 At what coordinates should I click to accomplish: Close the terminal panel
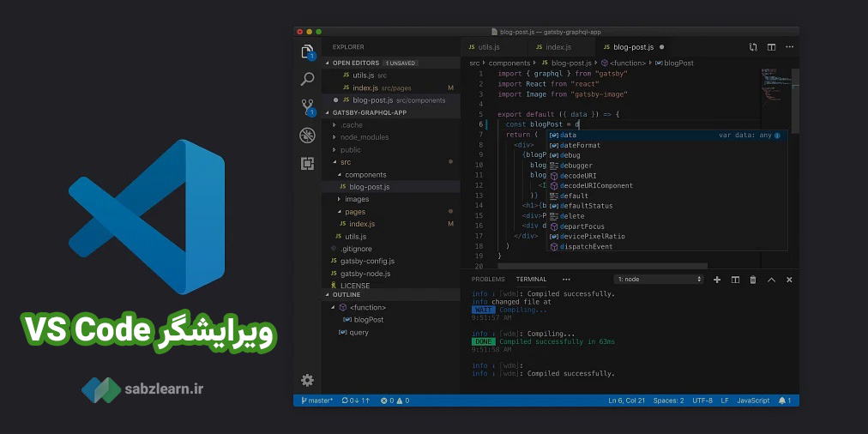789,280
